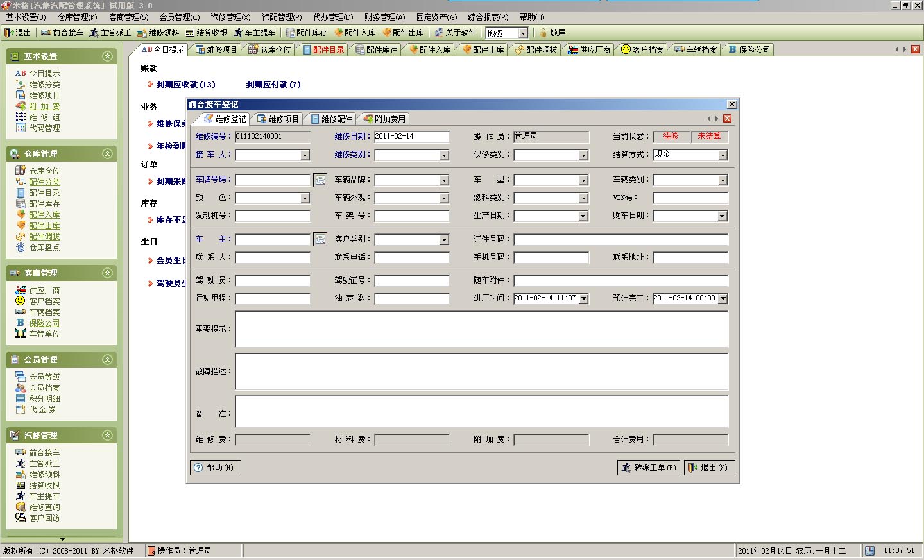924x560 pixels.
Task: Switch to the 维修项目 tab in the dialog
Action: click(x=278, y=119)
